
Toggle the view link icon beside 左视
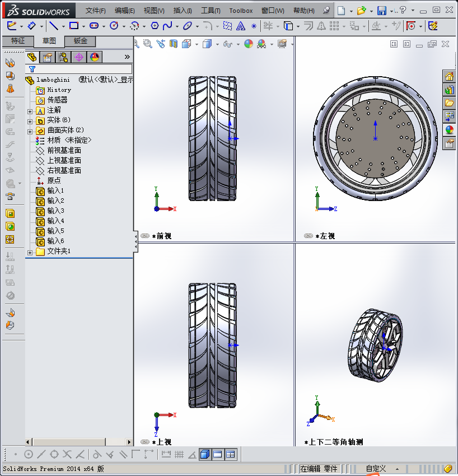pyautogui.click(x=309, y=236)
